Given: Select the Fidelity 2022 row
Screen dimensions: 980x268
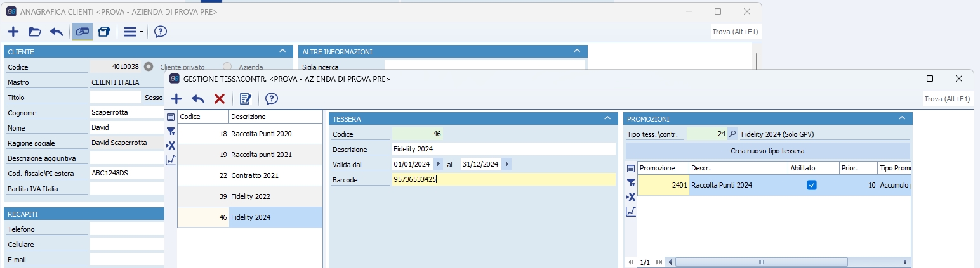Looking at the screenshot, I should point(250,196).
